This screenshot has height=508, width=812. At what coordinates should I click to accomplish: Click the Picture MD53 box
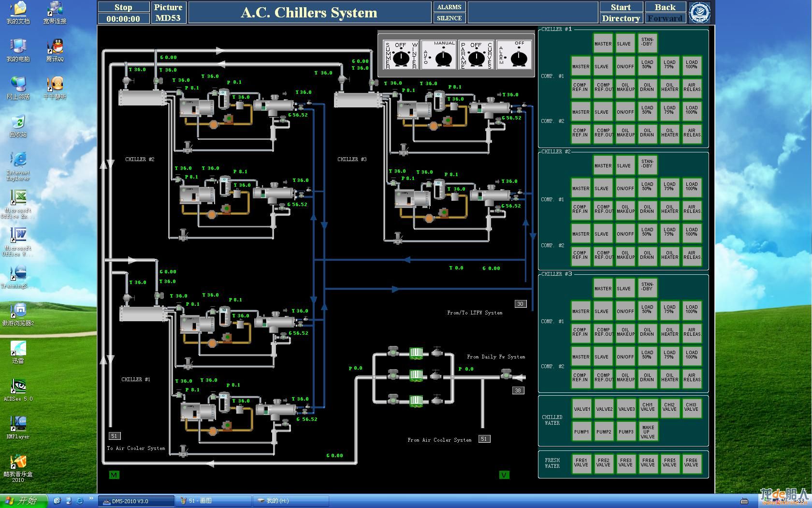168,13
